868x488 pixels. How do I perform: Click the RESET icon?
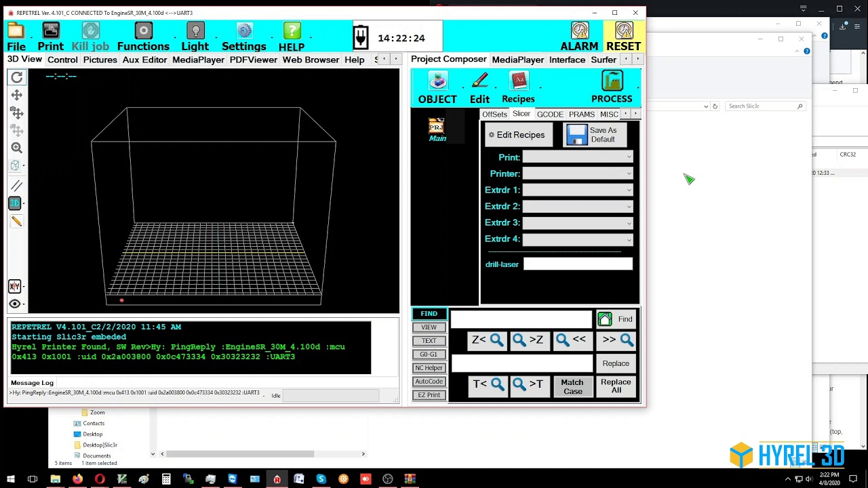[624, 30]
